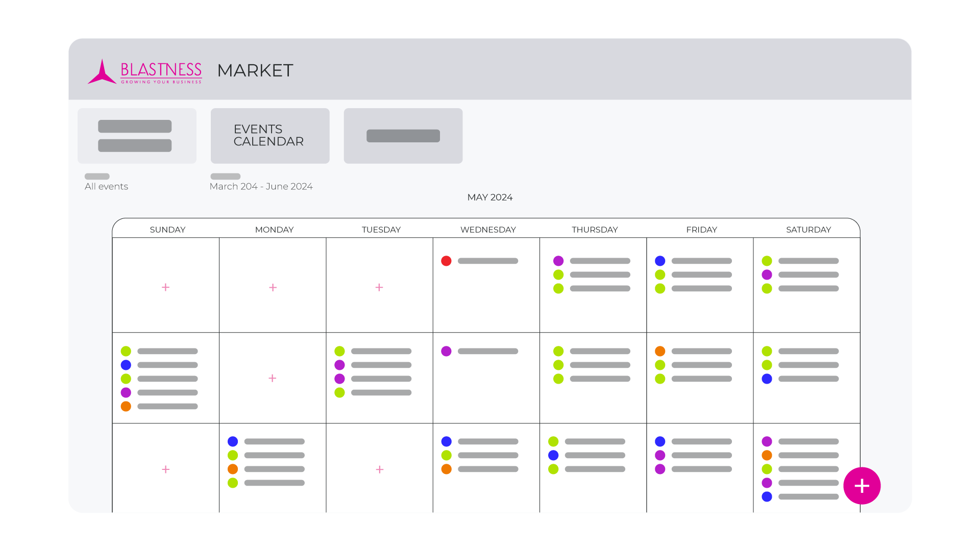Click the MAY 2024 month heading
The height and width of the screenshot is (551, 980).
(489, 197)
